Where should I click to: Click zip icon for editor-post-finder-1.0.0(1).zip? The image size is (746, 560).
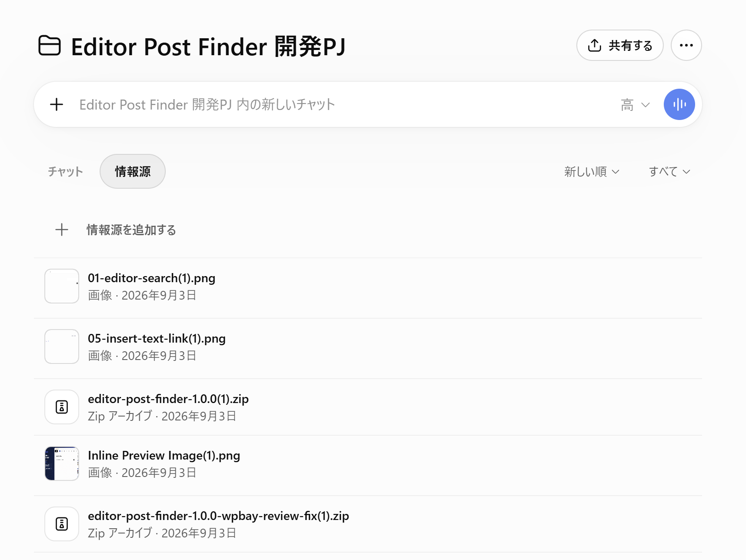coord(62,407)
